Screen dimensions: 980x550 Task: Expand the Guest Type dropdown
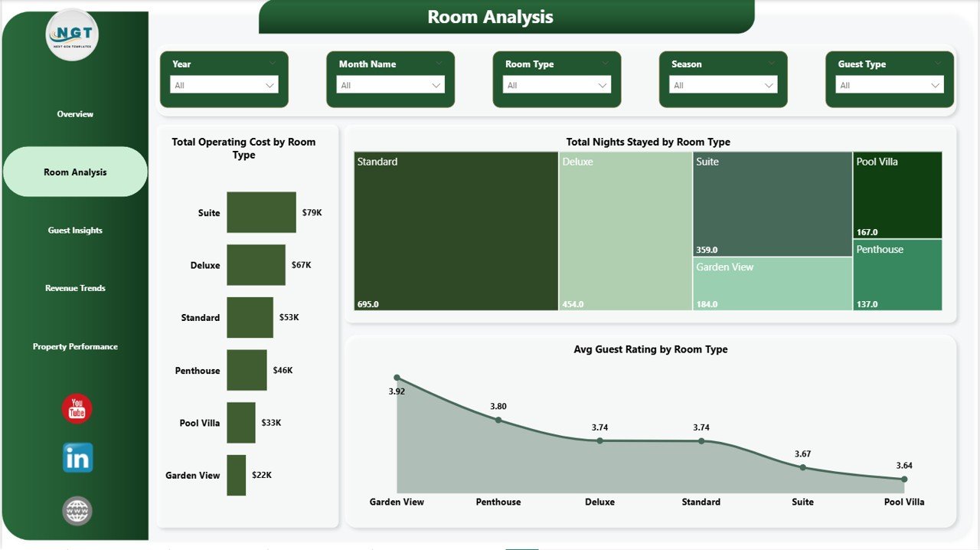pyautogui.click(x=889, y=85)
